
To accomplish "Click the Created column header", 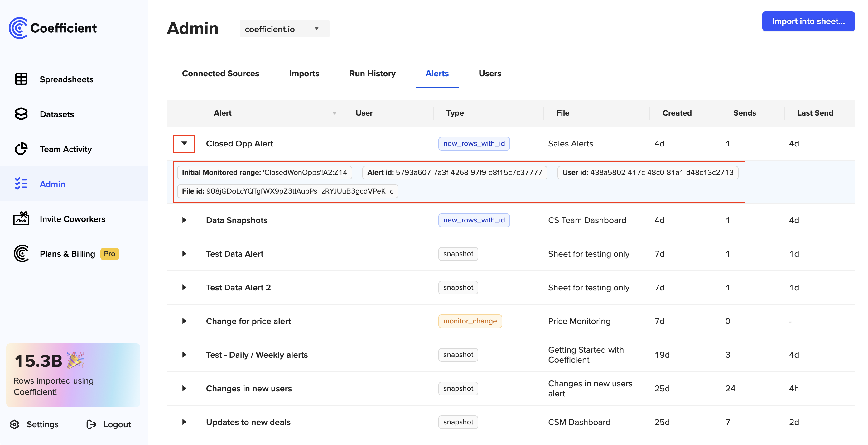I will click(x=677, y=113).
